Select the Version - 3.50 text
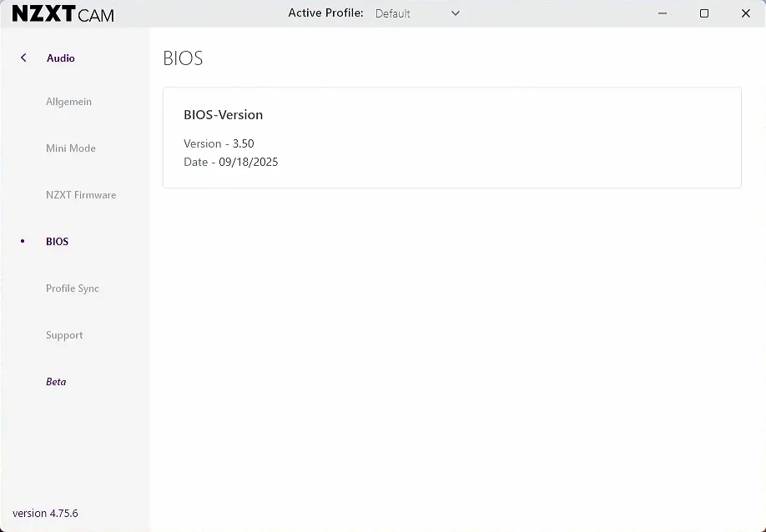This screenshot has height=532, width=766. click(219, 143)
